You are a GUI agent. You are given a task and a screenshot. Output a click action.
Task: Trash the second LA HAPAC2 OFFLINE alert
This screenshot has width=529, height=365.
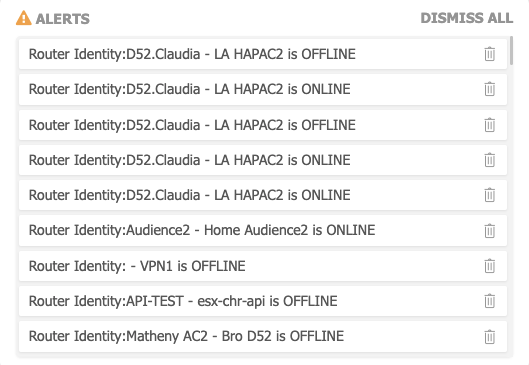(x=490, y=125)
